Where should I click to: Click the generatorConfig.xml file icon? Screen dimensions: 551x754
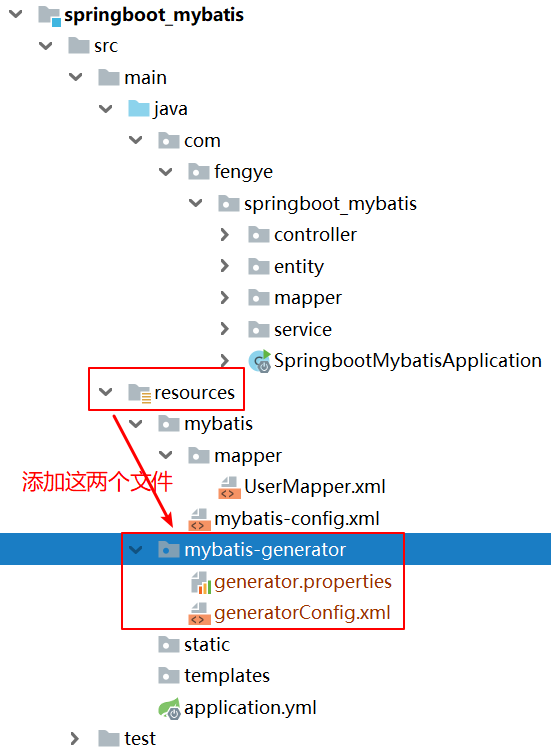point(200,613)
